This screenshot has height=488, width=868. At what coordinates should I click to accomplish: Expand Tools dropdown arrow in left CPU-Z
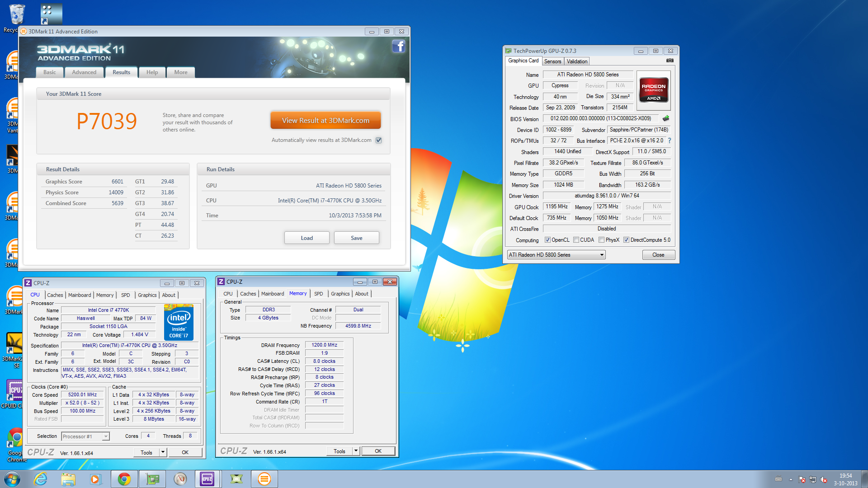163,452
